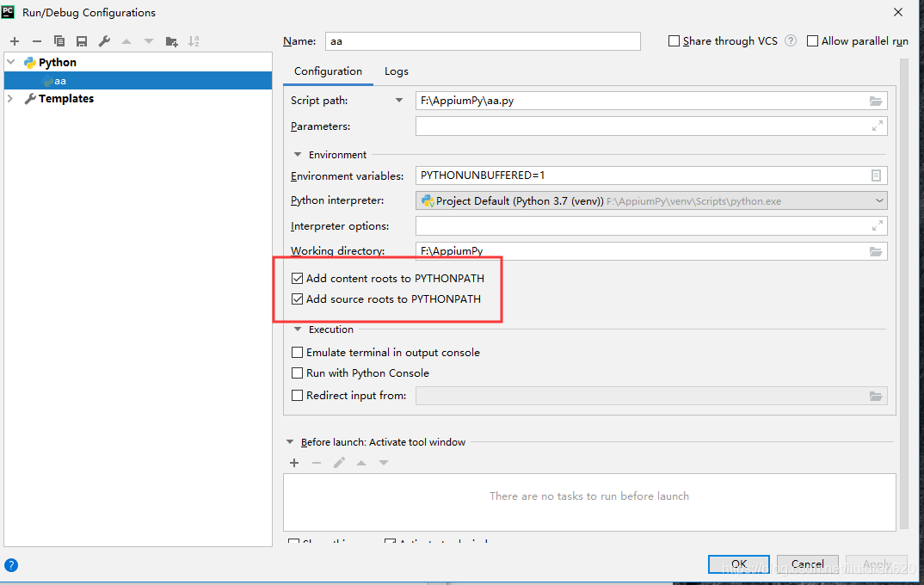The height and width of the screenshot is (585, 924).
Task: Click inside the Name input field
Action: pos(482,40)
